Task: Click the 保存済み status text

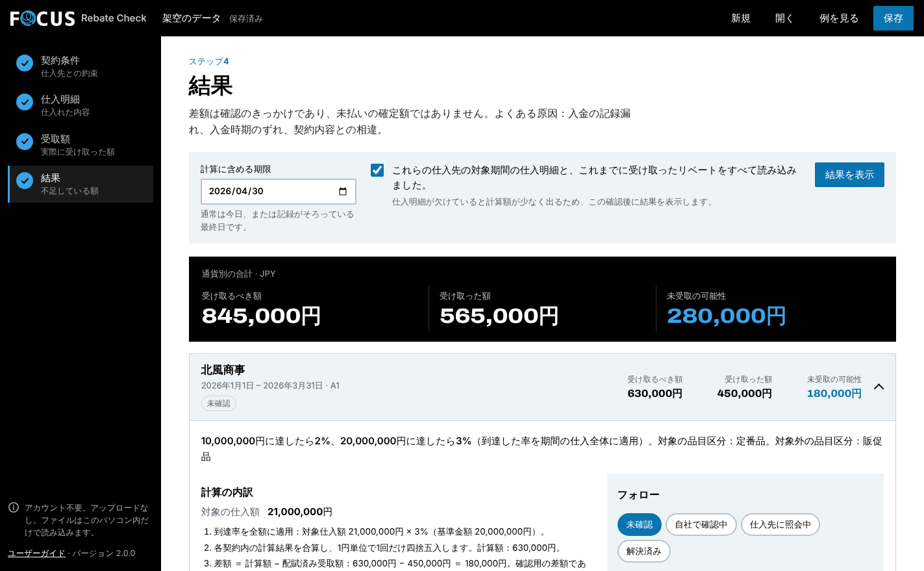Action: coord(246,19)
